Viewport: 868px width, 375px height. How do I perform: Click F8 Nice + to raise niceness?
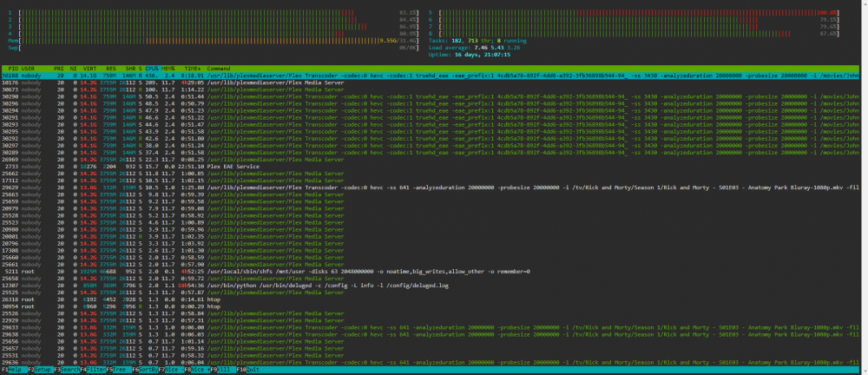[x=196, y=370]
